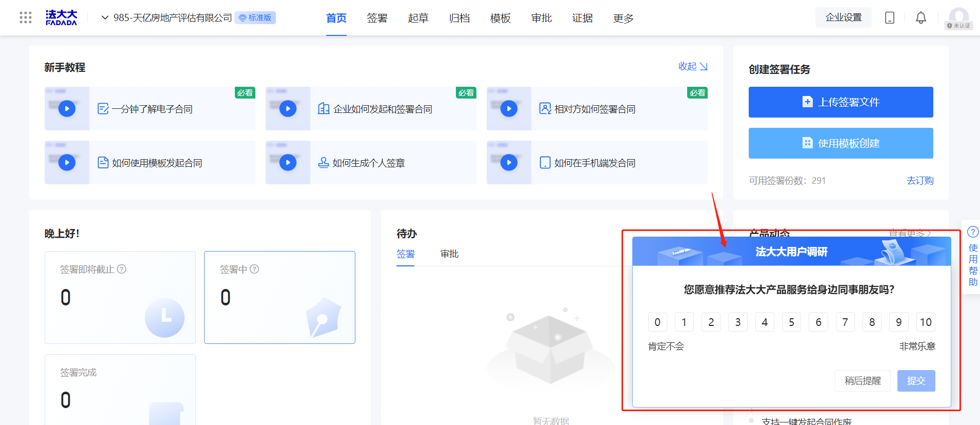Play the 企业如何发起和签署合同 video
Screen dimensions: 980x425
[288, 108]
